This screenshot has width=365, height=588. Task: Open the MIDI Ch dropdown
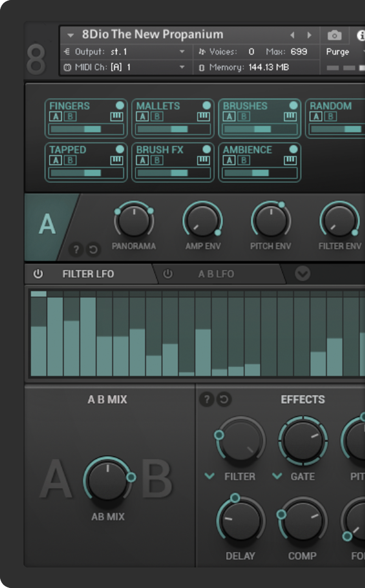[182, 67]
